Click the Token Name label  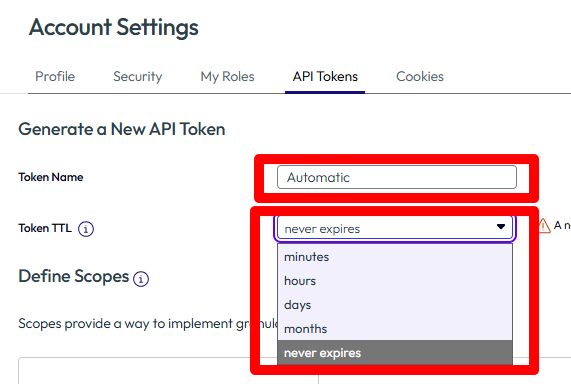(51, 177)
